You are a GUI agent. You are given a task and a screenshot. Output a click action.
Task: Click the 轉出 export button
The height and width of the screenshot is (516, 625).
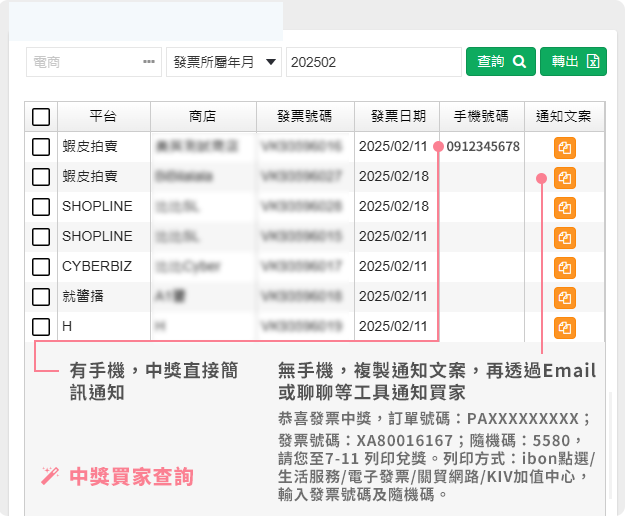[x=574, y=62]
